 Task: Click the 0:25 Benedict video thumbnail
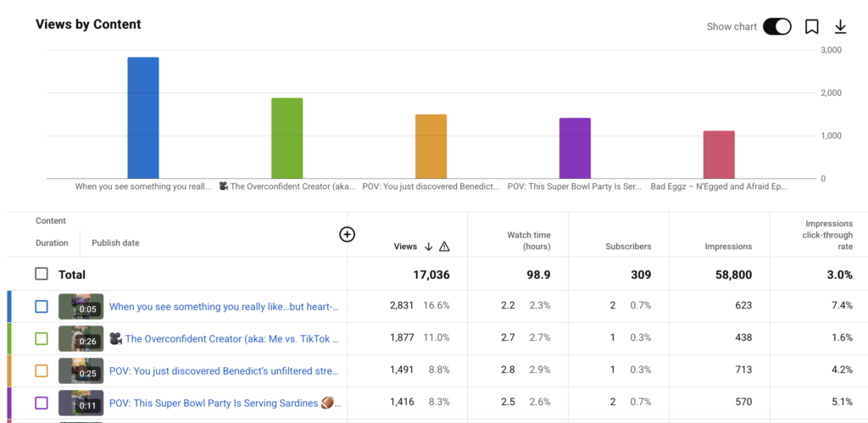point(81,370)
